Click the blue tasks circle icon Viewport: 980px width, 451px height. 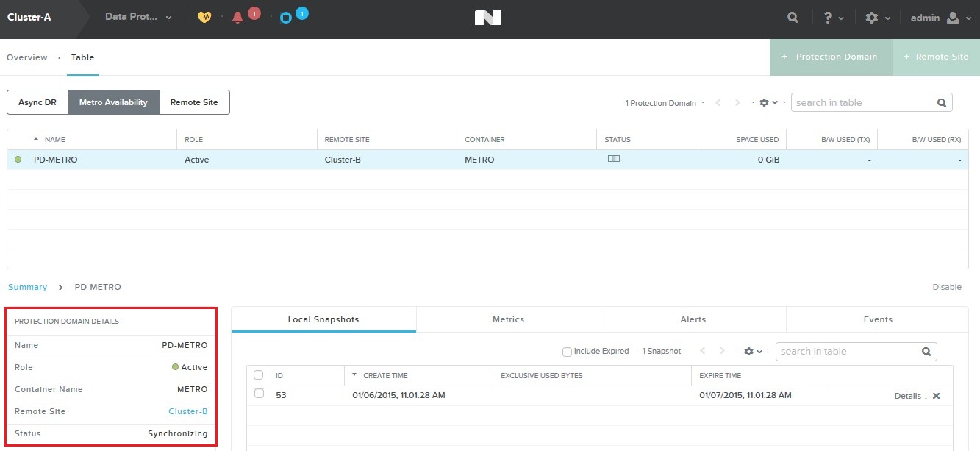coord(286,18)
